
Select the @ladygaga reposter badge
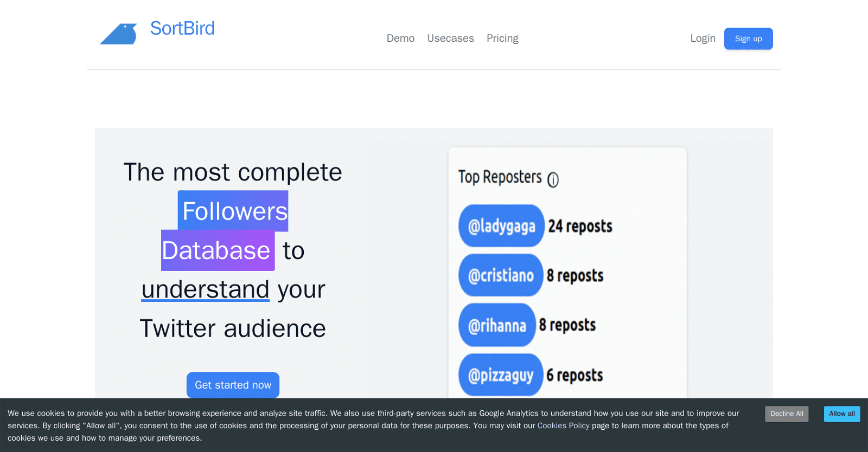pyautogui.click(x=501, y=226)
